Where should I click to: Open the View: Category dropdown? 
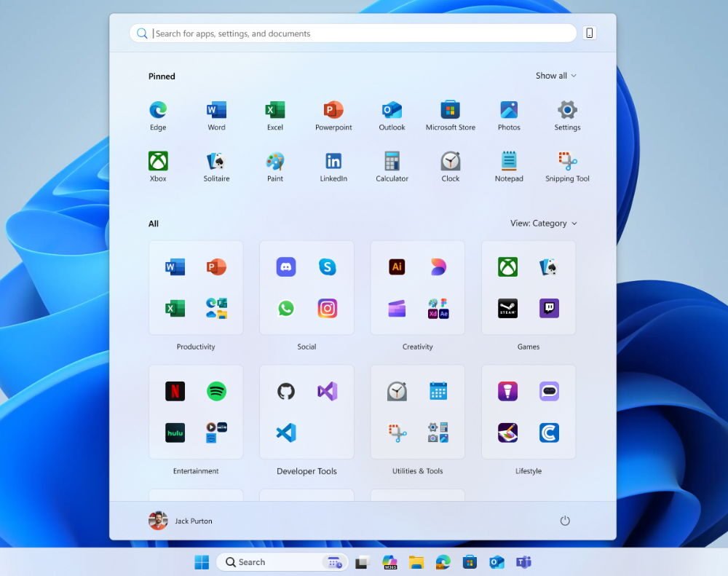click(x=544, y=224)
